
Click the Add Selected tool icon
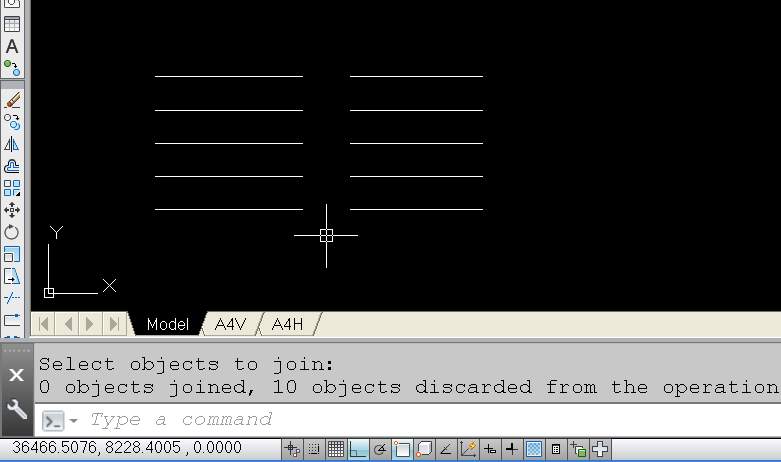tap(12, 68)
